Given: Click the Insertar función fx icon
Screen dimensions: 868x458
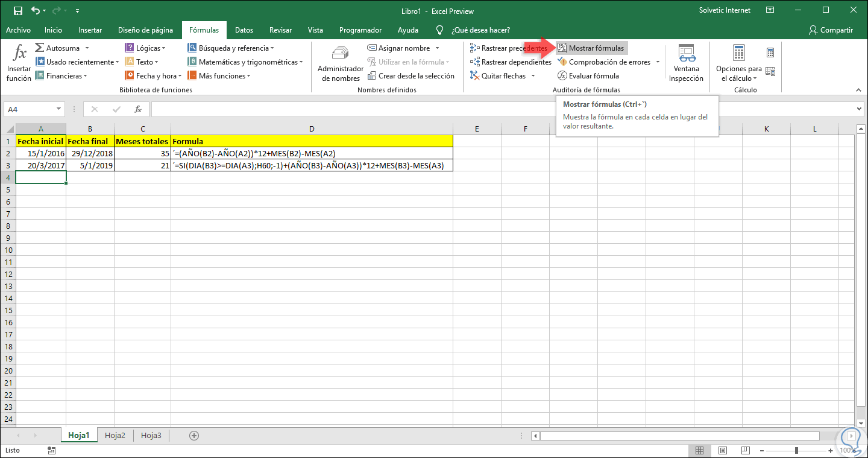Looking at the screenshot, I should [x=20, y=54].
